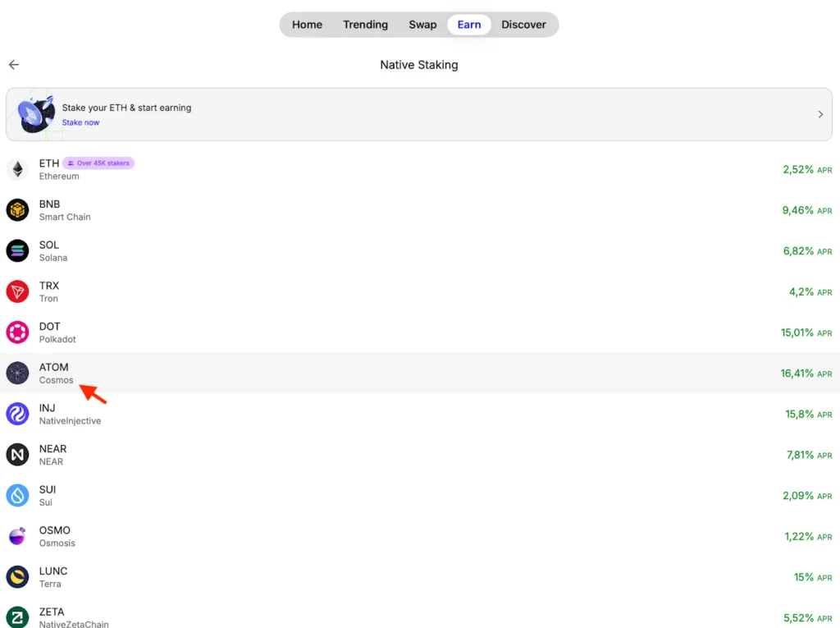Click the pink Polkadot icon
This screenshot has height=628, width=840.
point(17,332)
